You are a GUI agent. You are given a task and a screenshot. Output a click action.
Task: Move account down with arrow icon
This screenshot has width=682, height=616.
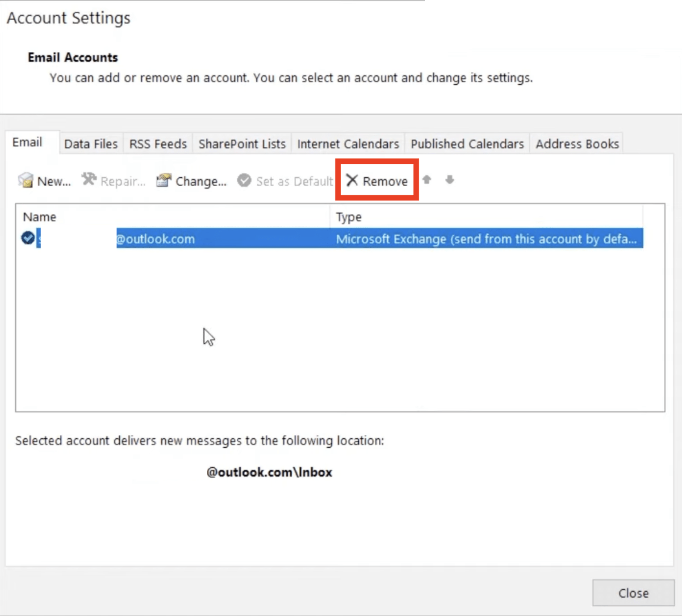[x=450, y=179]
